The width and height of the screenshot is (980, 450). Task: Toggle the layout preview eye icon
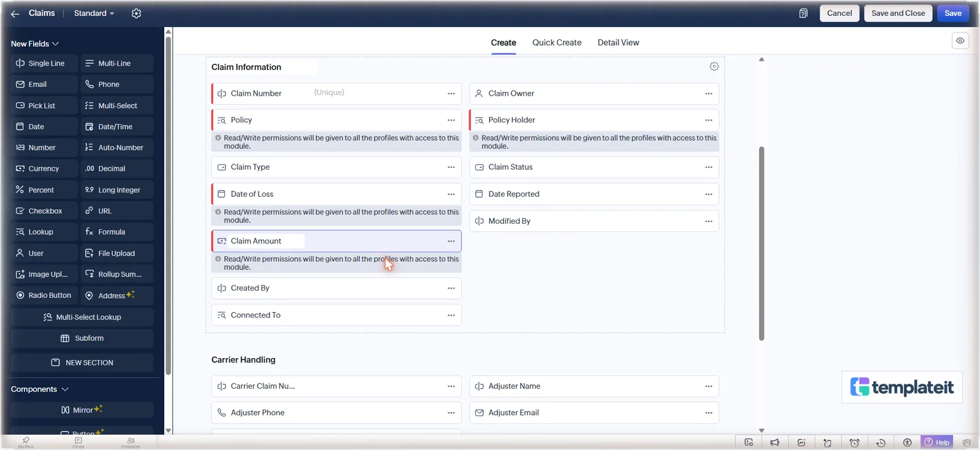[x=960, y=40]
